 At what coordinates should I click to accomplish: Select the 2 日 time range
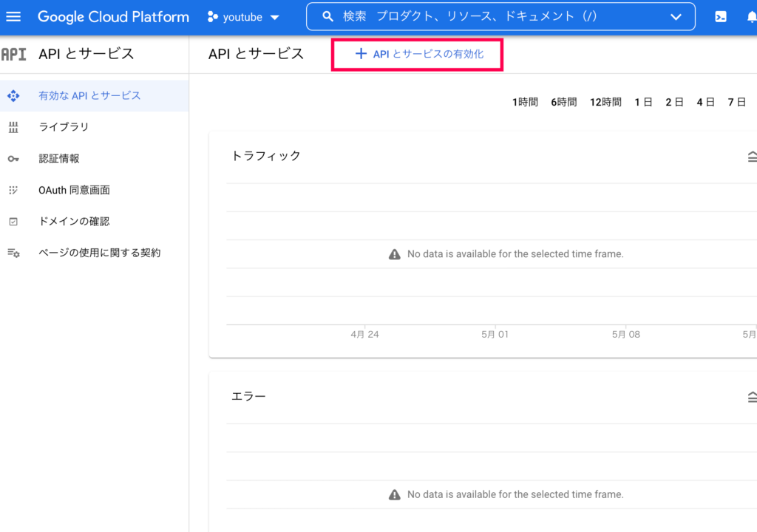point(674,102)
